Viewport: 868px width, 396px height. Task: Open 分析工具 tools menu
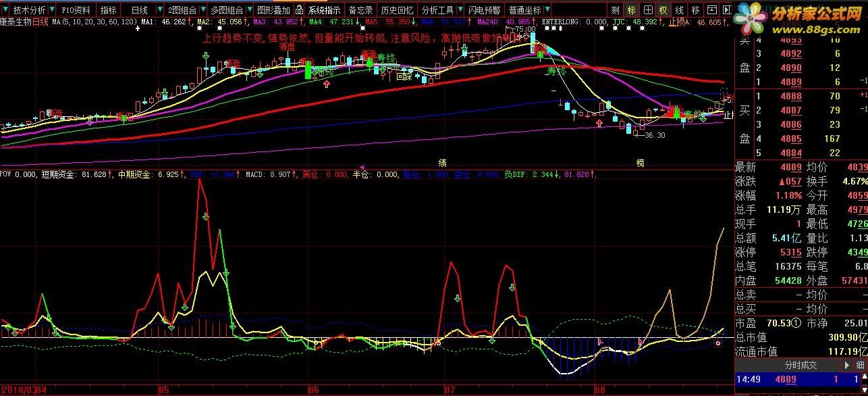click(437, 10)
